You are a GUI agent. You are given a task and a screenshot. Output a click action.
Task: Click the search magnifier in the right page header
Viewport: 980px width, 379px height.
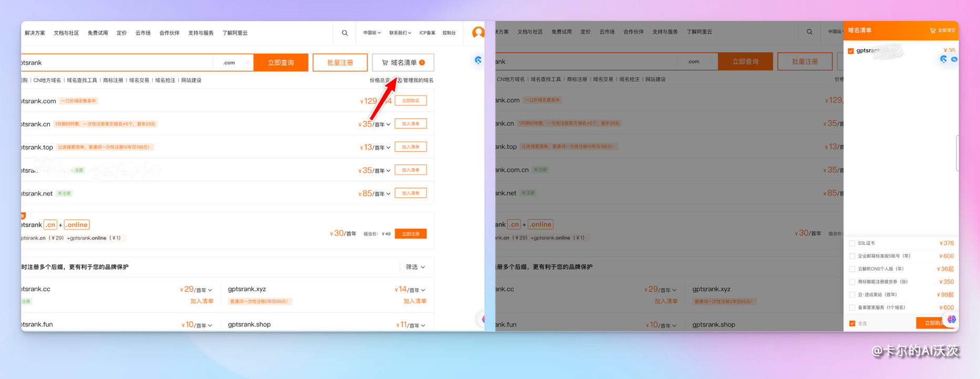point(809,31)
